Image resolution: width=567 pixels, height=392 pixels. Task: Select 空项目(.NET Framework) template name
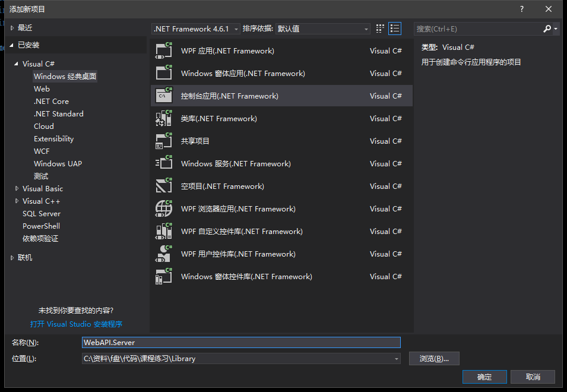point(223,186)
